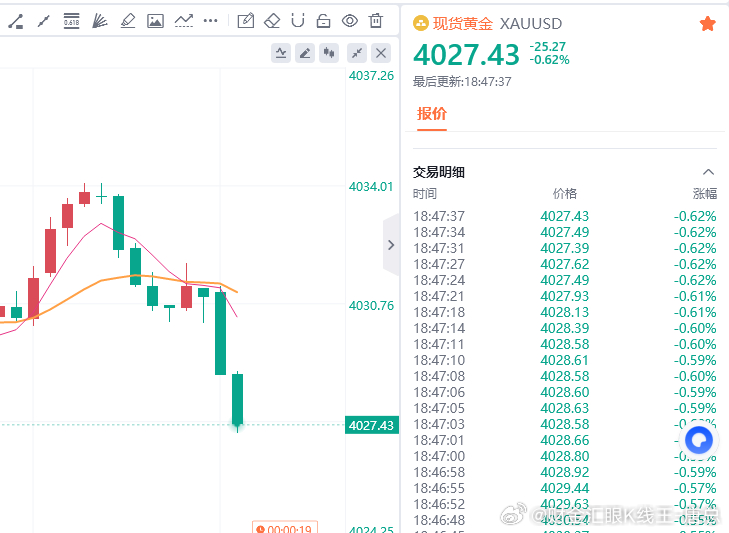729x533 pixels.
Task: Click price 4029.44 in trade list
Action: pyautogui.click(x=565, y=488)
